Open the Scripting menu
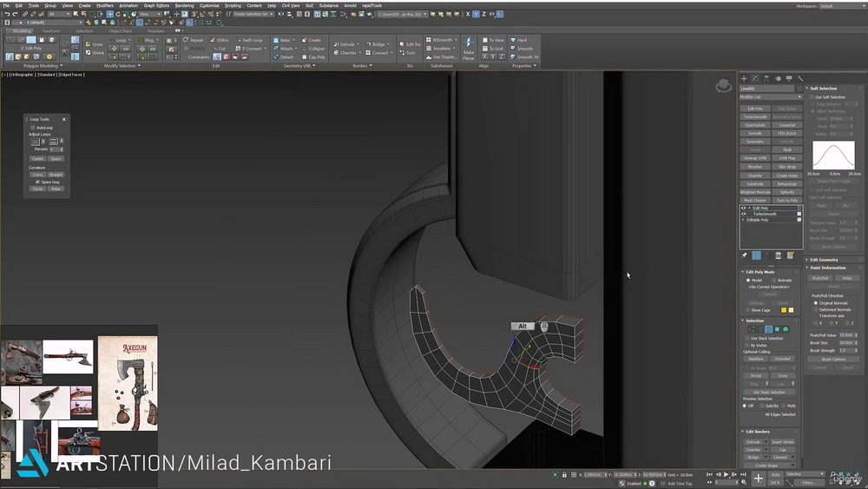Screen dimensions: 868x489 coord(233,5)
